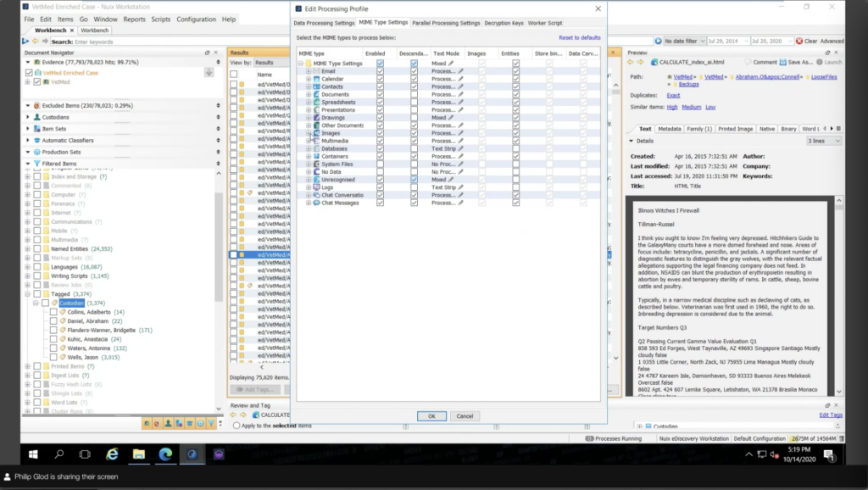Collapse the Details section in Preview
Viewport: 868px width, 490px height.
tap(631, 142)
